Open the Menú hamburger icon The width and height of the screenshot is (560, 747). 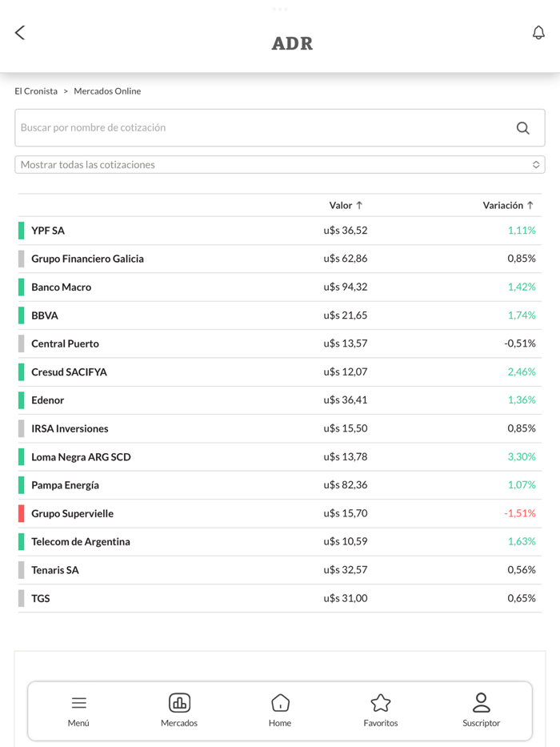click(x=78, y=703)
